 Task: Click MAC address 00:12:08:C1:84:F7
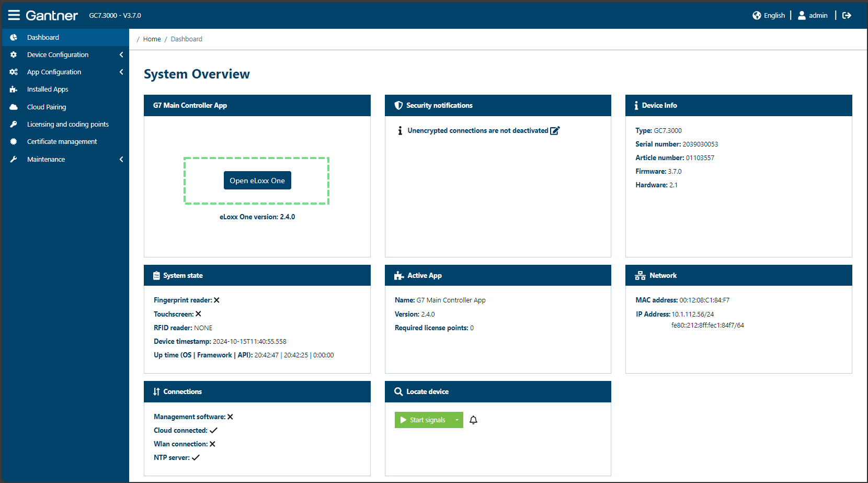coord(704,300)
